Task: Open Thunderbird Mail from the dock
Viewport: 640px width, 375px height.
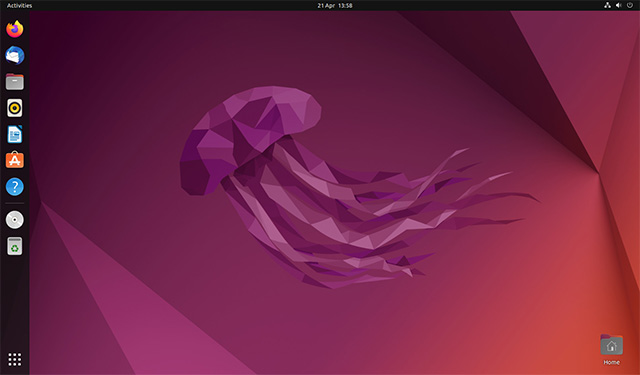Action: point(15,55)
